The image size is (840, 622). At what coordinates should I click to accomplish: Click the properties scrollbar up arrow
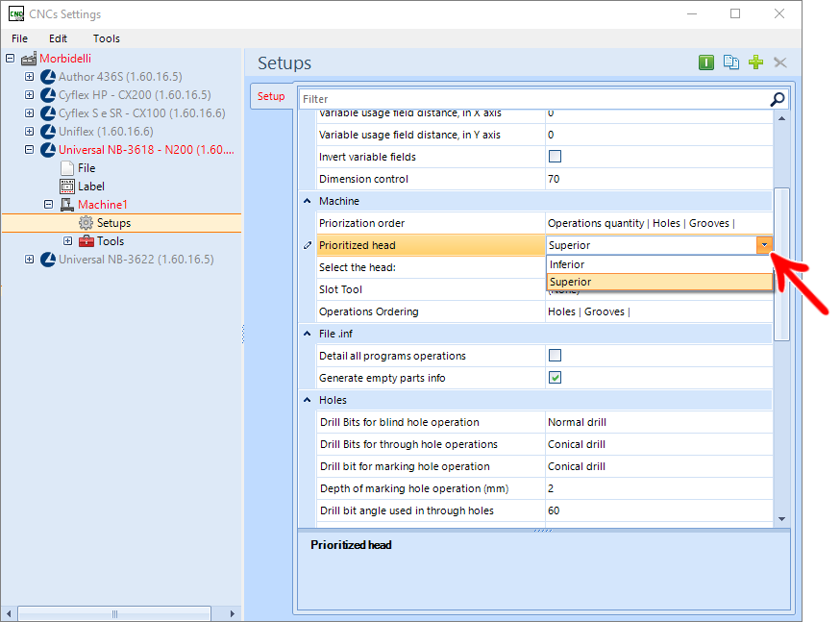(x=781, y=118)
